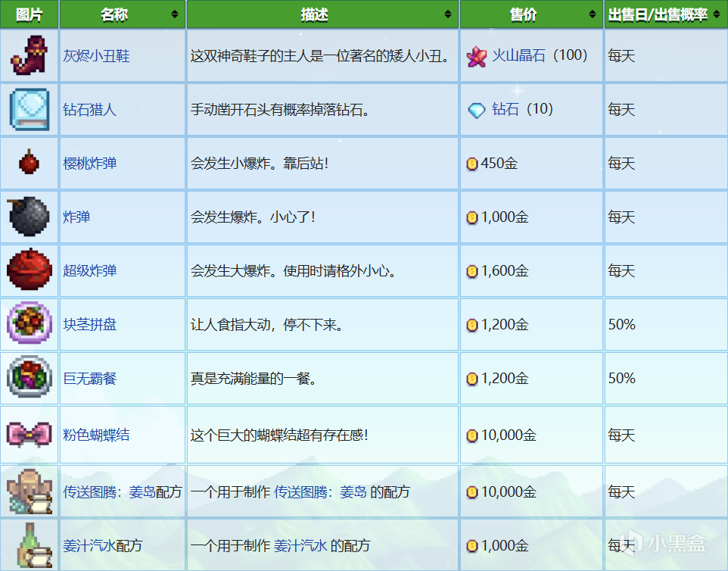The width and height of the screenshot is (728, 571).
Task: Open the 樱桃炸弹 link
Action: 89,163
